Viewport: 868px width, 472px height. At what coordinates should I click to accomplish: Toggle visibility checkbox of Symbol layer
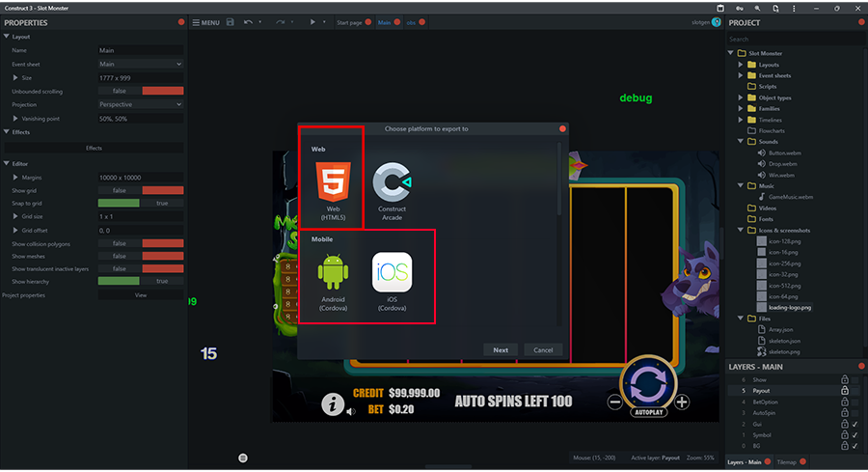point(855,435)
